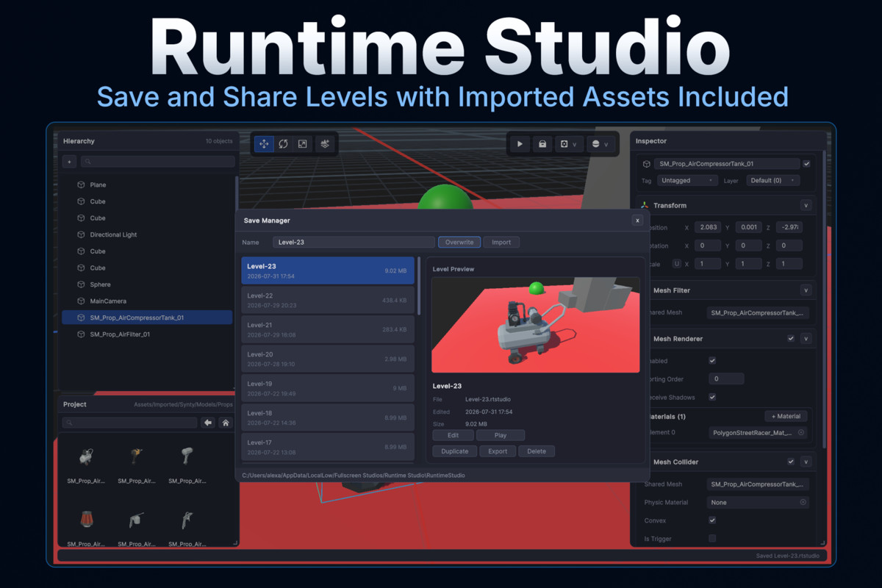Select Level-20 save entry
This screenshot has width=882, height=588.
[x=328, y=359]
